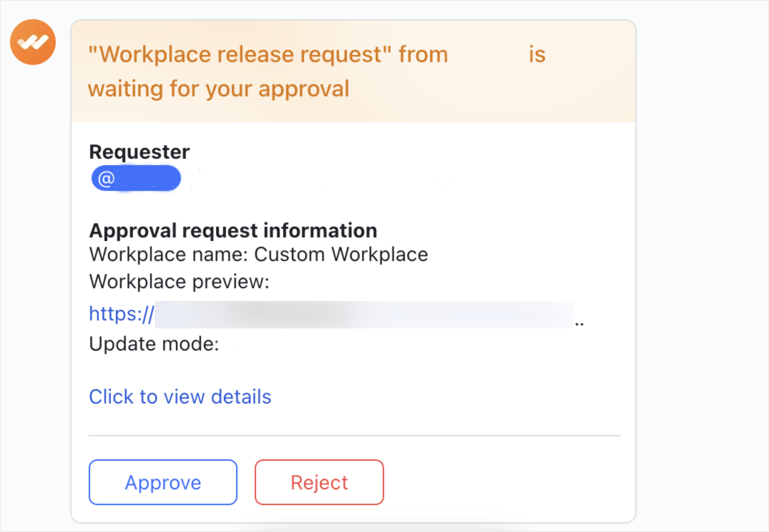Click the orange approval header banner
Screen dimensions: 769x532
[353, 71]
